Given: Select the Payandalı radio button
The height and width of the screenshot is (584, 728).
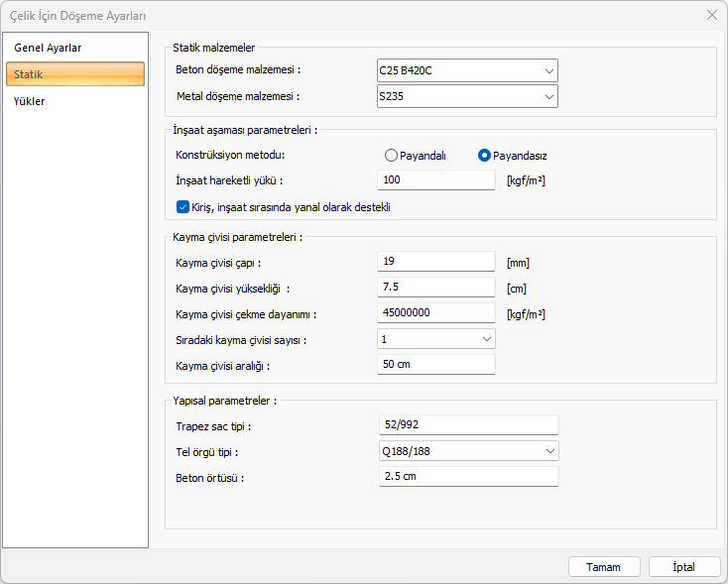Looking at the screenshot, I should point(392,156).
